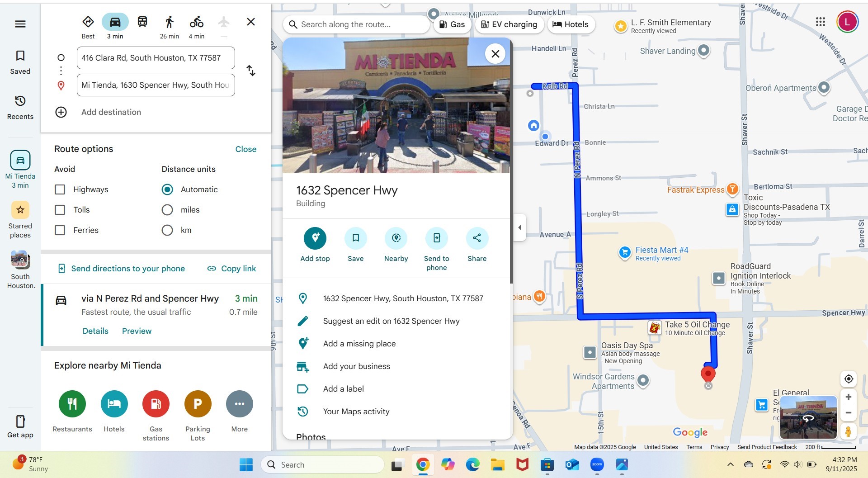Select km distance units
This screenshot has height=478, width=868.
click(x=167, y=230)
